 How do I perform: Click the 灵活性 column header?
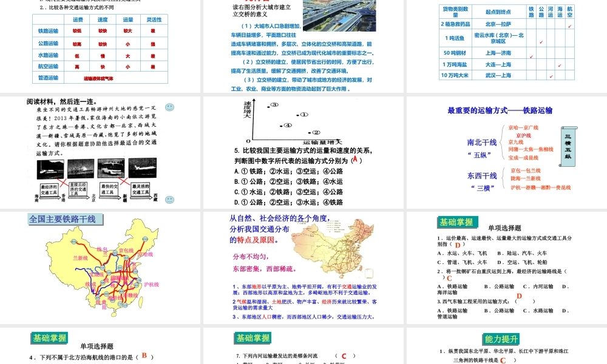point(154,20)
